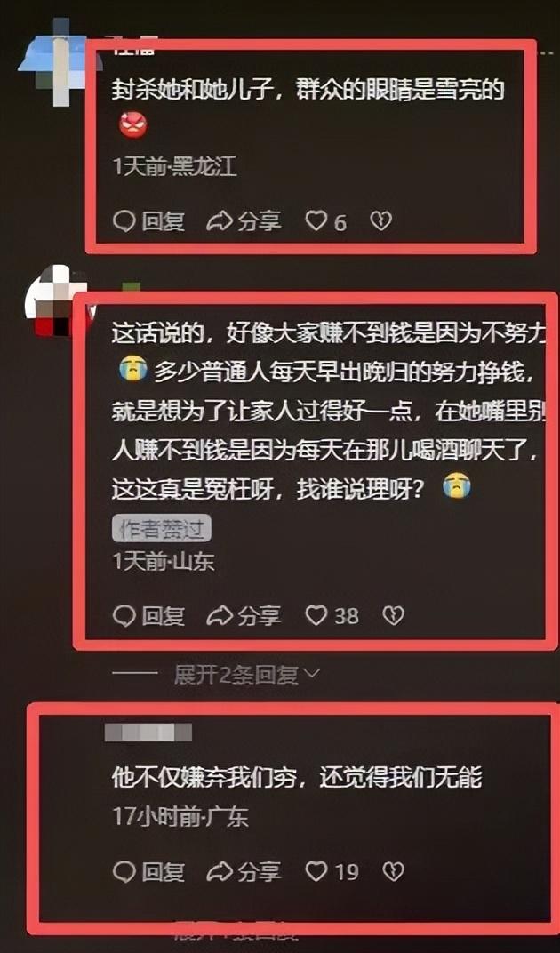Expand 展开2条回复 replies
Screen dimensions: 560x953
(x=236, y=674)
